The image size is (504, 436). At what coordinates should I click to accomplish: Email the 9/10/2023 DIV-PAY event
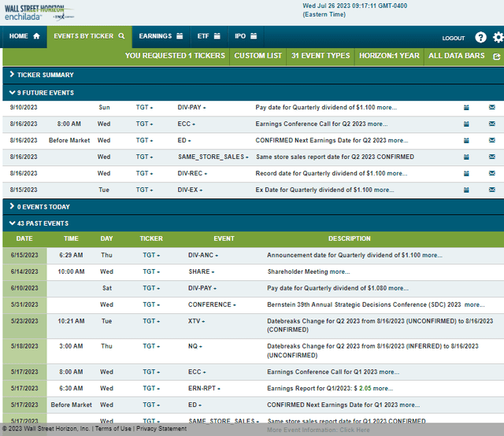[491, 107]
